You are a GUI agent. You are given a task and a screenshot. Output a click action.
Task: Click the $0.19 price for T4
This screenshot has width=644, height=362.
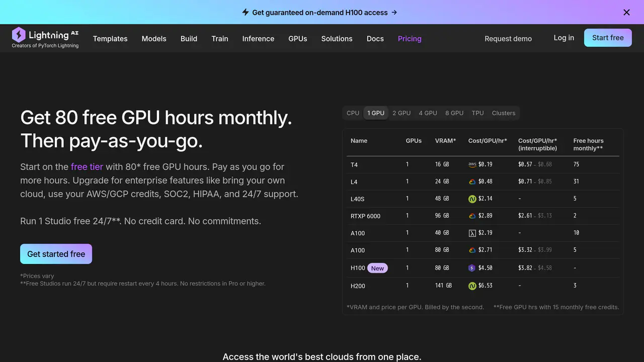coord(485,164)
